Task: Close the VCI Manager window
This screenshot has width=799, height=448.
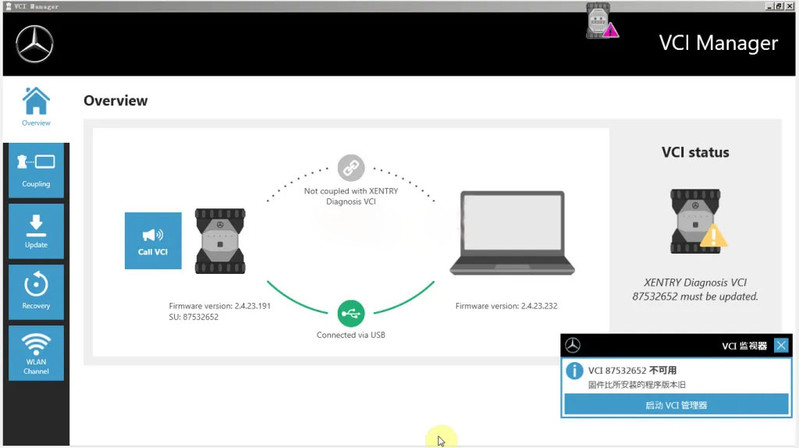Action: click(x=789, y=6)
